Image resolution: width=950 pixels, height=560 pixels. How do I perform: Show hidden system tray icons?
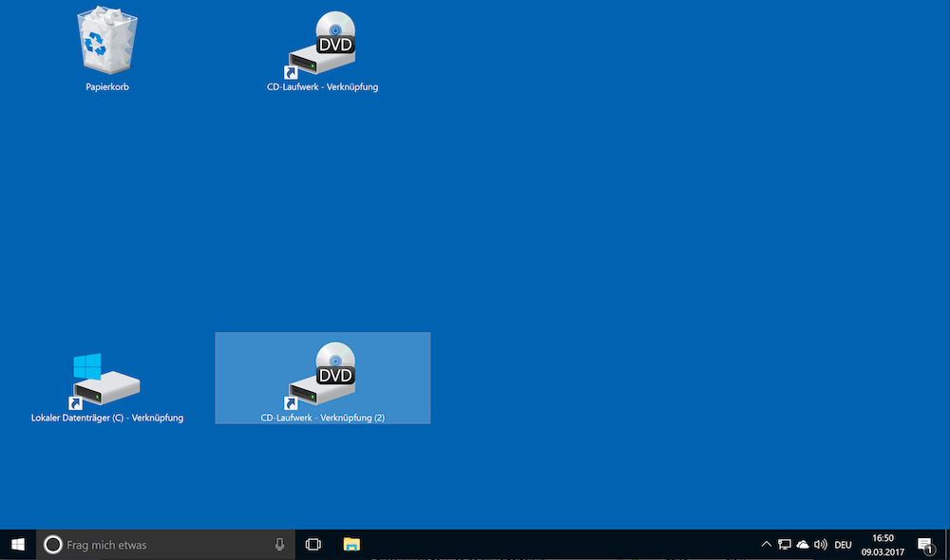[766, 544]
